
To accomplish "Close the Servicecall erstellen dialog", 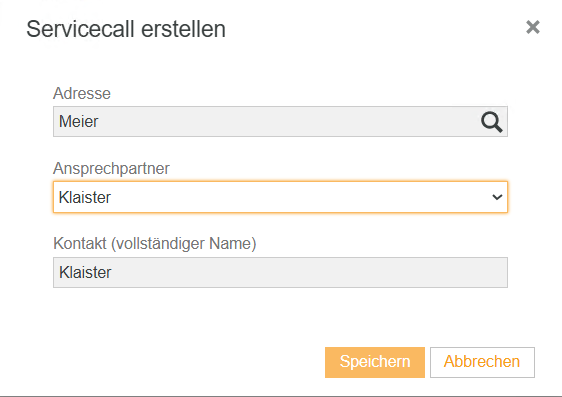I will pos(533,27).
